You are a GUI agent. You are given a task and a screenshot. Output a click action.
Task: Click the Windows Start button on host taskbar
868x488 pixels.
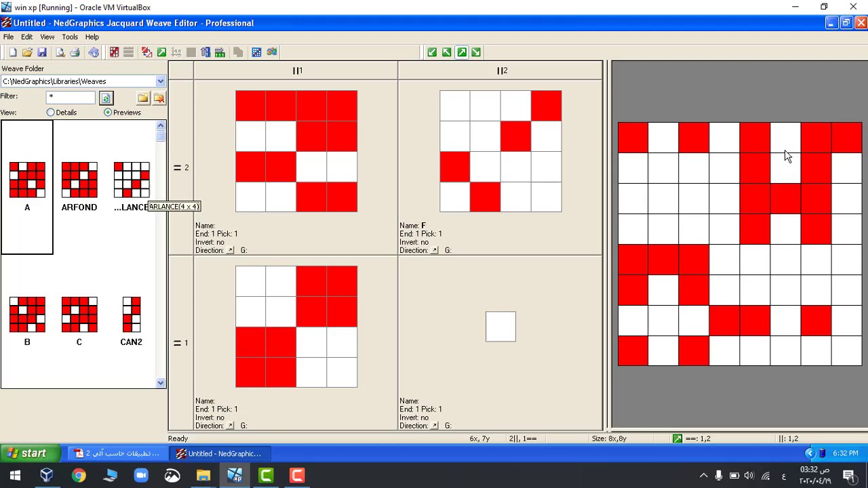click(x=15, y=476)
